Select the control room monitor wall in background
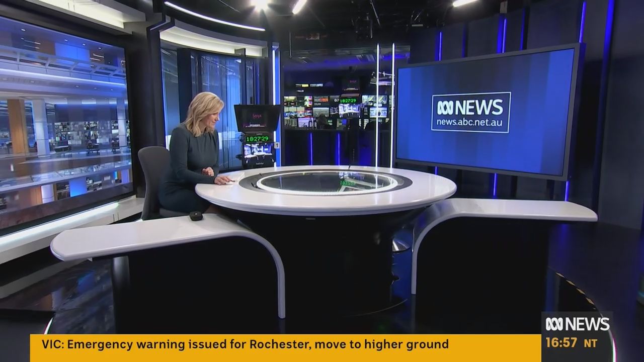Screen dimensions: 644x362 click(x=337, y=108)
